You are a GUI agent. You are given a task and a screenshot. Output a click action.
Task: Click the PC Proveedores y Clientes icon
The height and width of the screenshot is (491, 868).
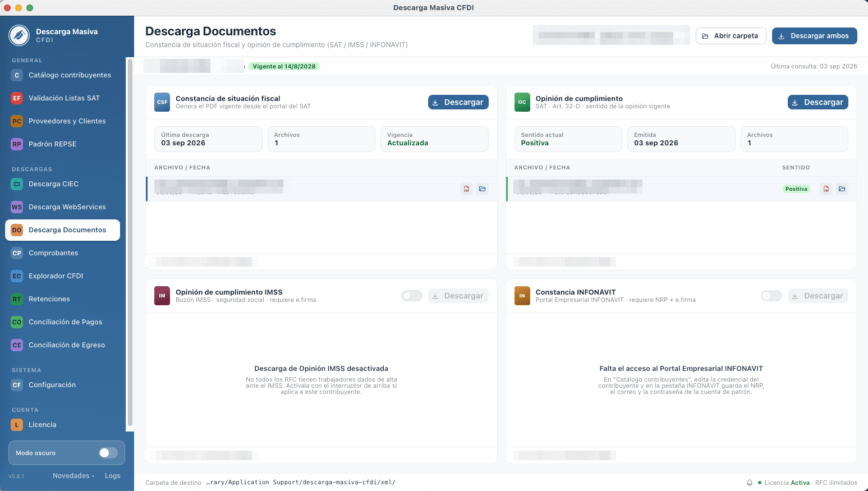tap(17, 121)
